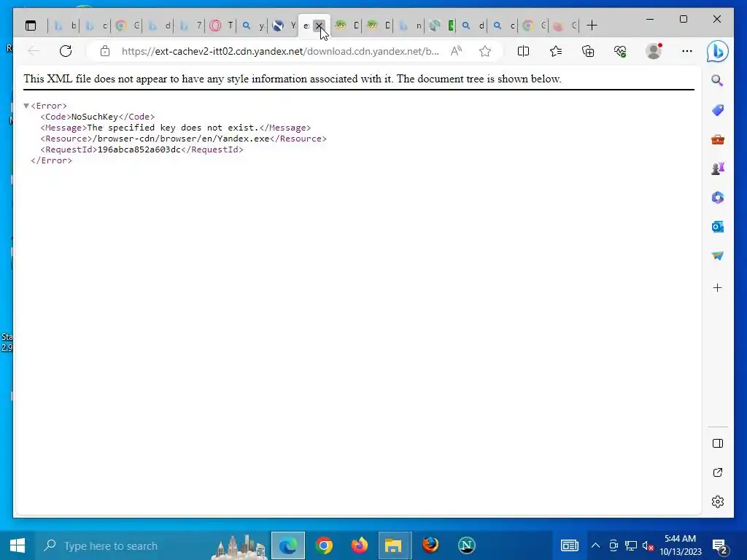Customize sidebar with plus icon
Image resolution: width=747 pixels, height=560 pixels.
pyautogui.click(x=718, y=287)
